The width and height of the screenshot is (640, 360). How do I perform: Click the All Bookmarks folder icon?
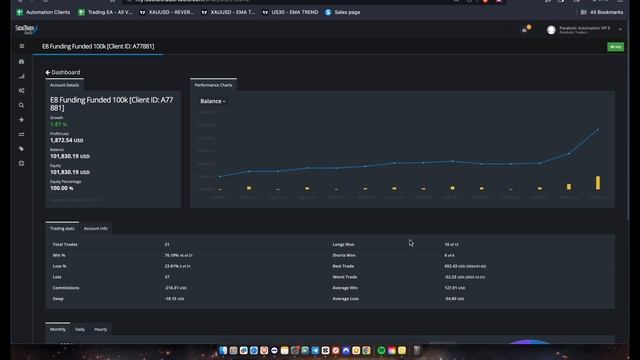[x=584, y=12]
